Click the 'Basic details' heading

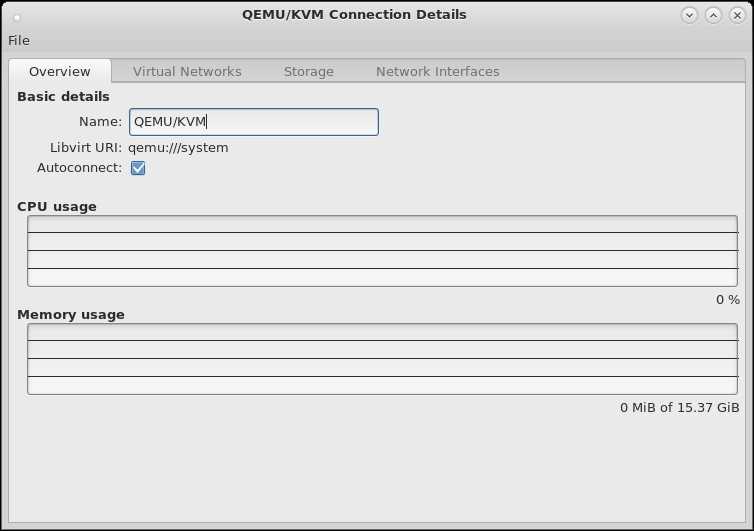click(63, 97)
